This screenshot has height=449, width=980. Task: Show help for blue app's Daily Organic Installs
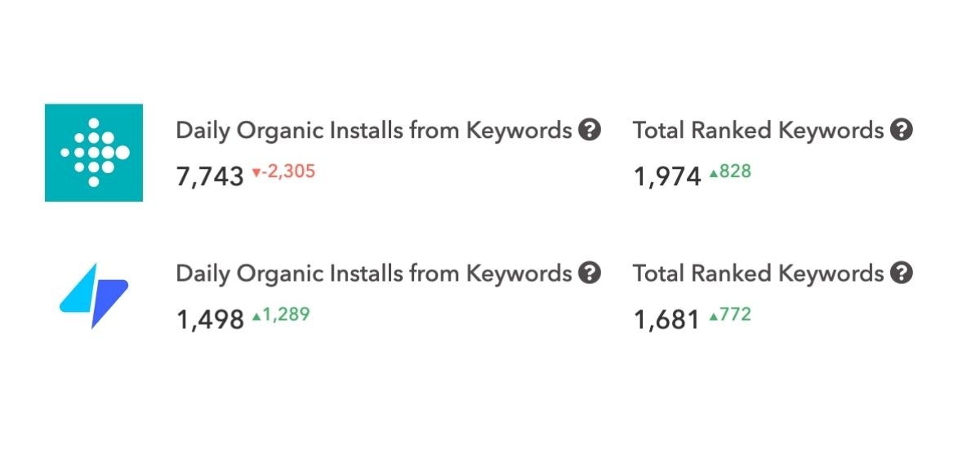(x=590, y=273)
